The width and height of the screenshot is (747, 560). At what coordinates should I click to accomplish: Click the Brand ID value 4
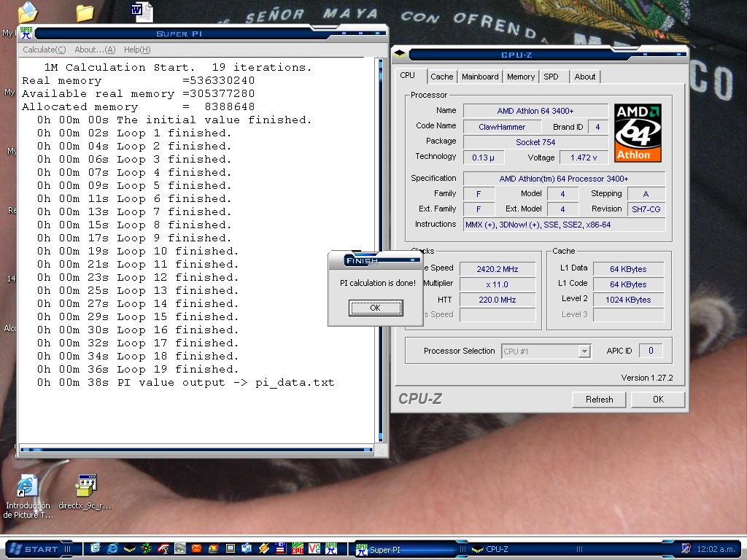(x=597, y=127)
